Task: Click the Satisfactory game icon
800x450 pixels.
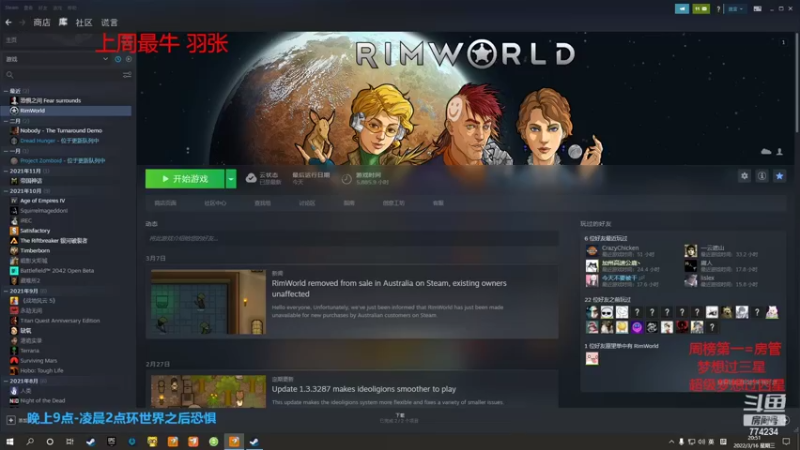Action: (x=14, y=231)
